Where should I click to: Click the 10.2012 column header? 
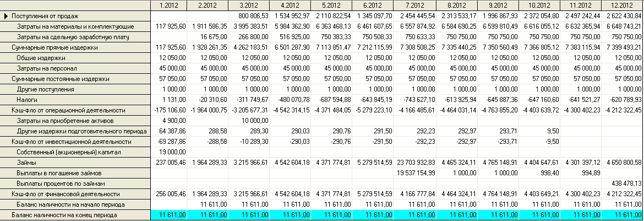[x=539, y=6]
